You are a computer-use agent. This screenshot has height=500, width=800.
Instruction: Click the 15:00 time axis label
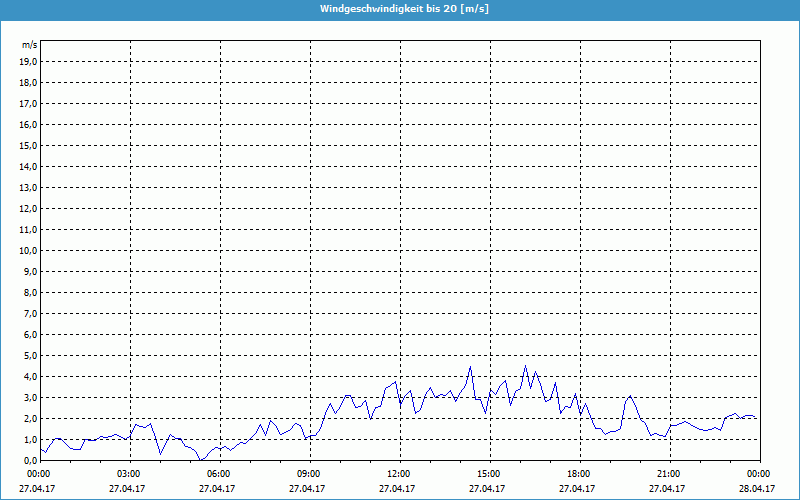[488, 473]
